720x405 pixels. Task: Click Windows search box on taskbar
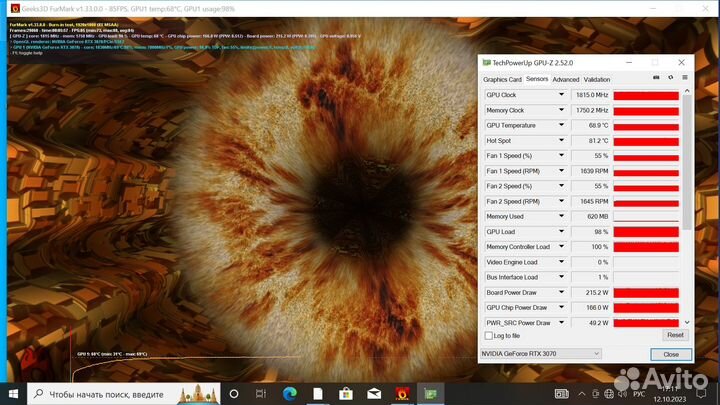click(x=124, y=394)
